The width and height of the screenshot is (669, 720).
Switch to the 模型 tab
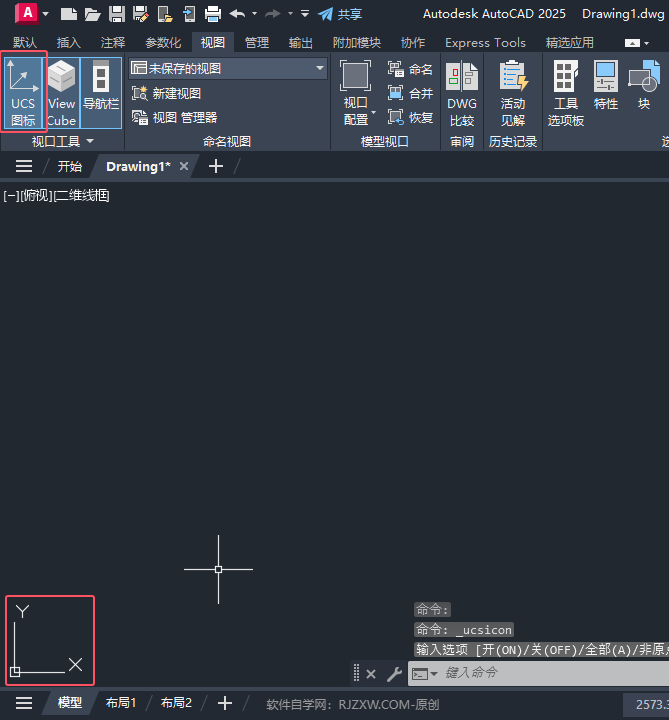(x=70, y=703)
